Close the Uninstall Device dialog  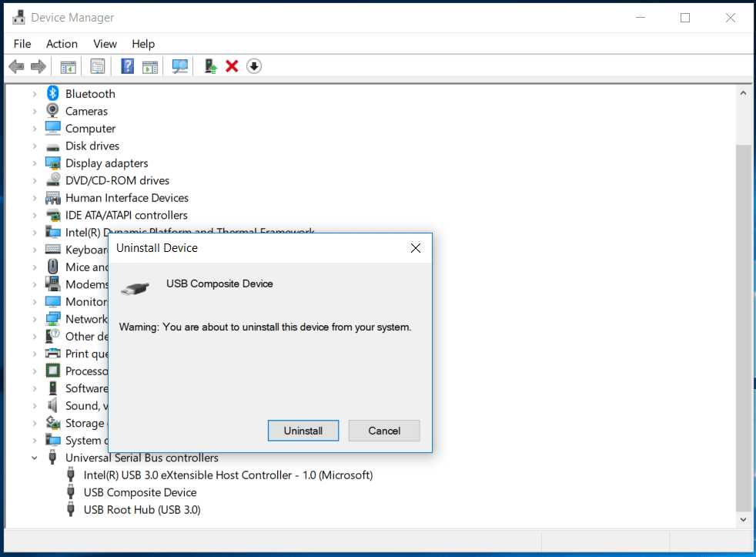[x=416, y=248]
